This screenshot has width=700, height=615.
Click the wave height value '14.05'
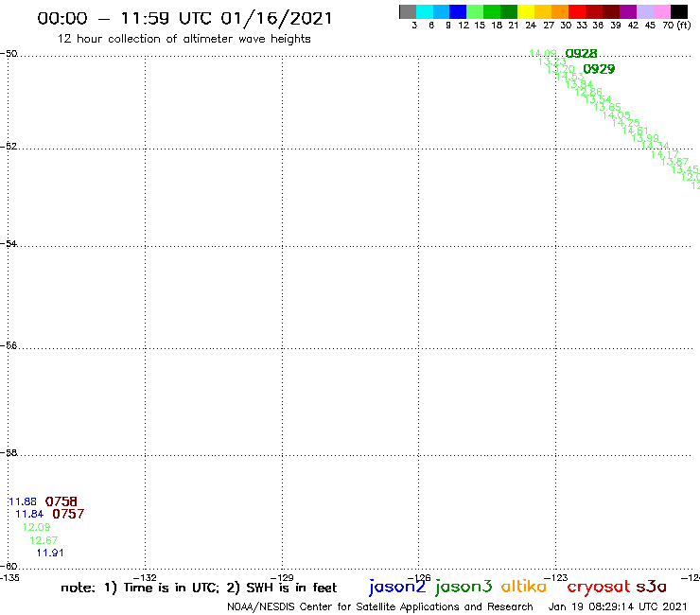(x=617, y=115)
